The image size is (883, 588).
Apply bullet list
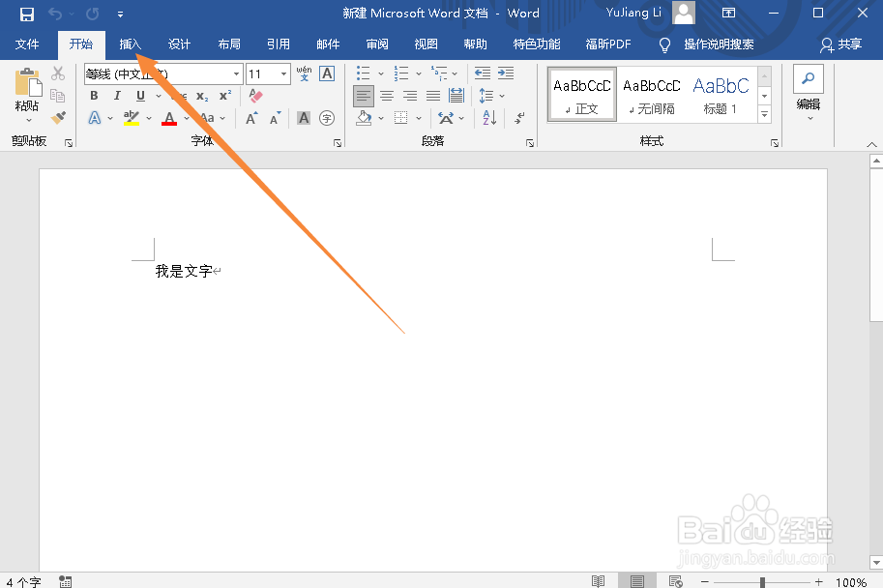tap(364, 73)
